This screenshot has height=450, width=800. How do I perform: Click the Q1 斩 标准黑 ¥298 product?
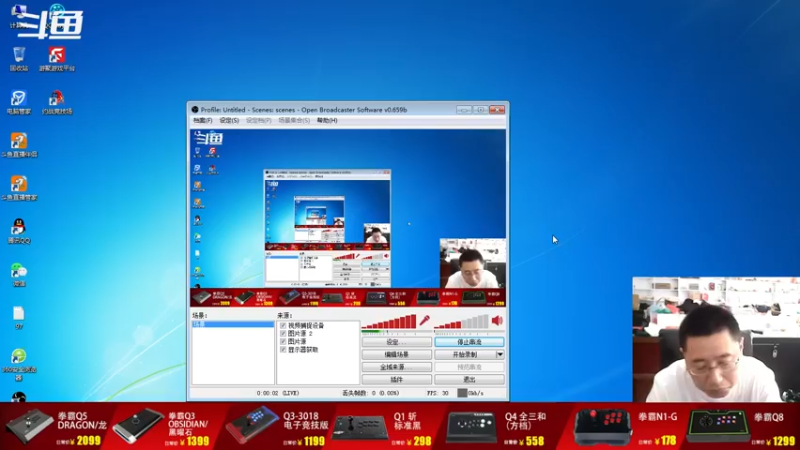pyautogui.click(x=383, y=427)
